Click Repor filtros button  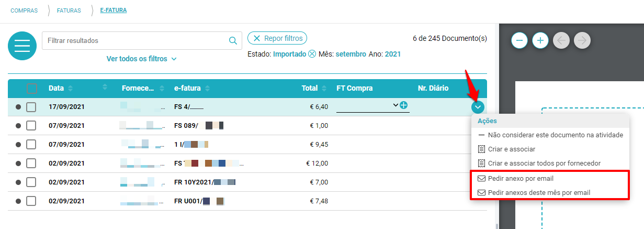click(x=277, y=38)
